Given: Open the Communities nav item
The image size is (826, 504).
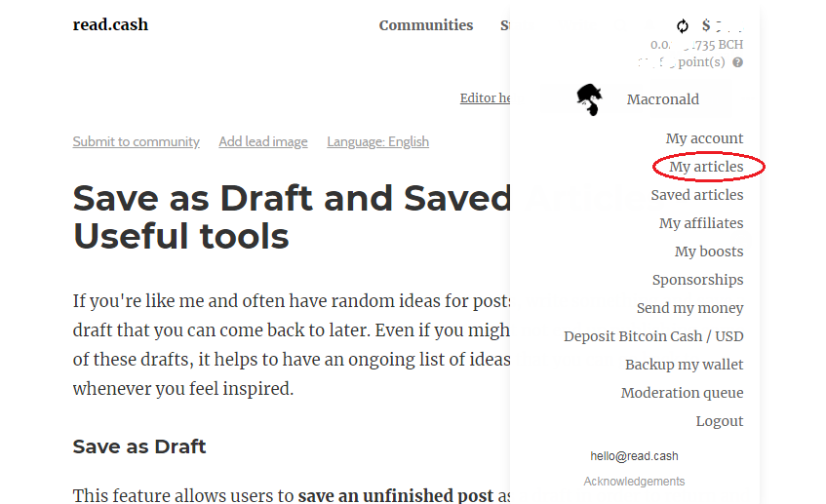Looking at the screenshot, I should [425, 25].
